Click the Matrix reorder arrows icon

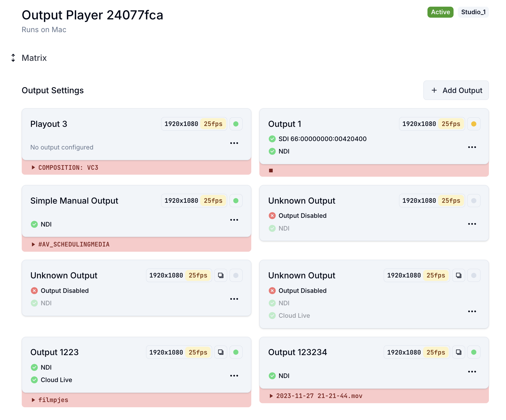coord(13,58)
